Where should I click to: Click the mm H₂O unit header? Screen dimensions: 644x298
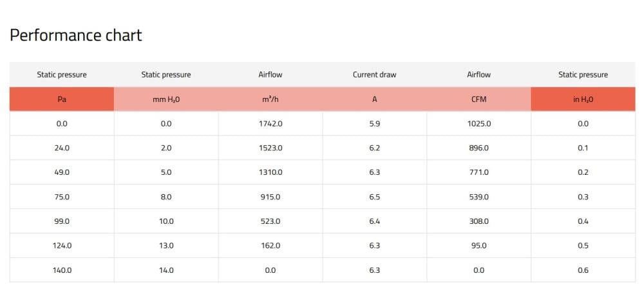pos(166,99)
